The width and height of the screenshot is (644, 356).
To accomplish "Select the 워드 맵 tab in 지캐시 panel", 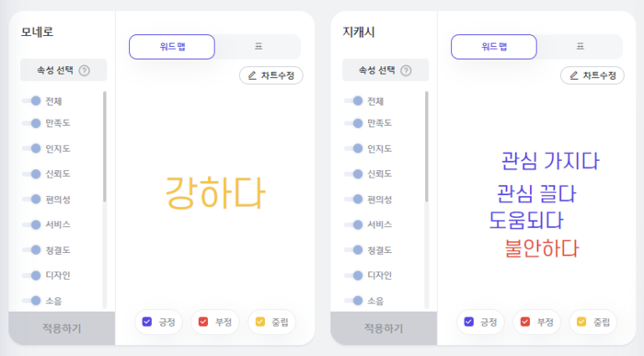I will tap(494, 47).
